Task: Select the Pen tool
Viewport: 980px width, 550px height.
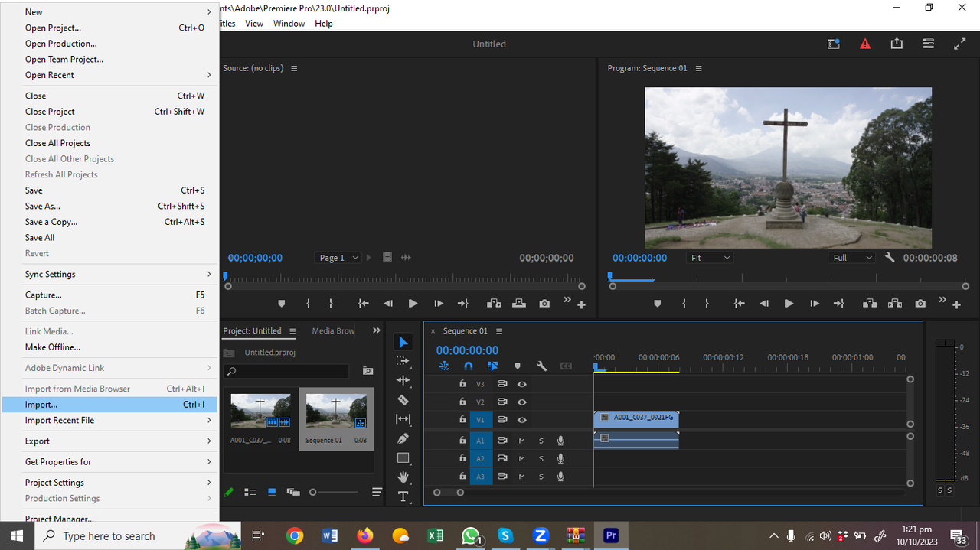Action: click(x=403, y=438)
